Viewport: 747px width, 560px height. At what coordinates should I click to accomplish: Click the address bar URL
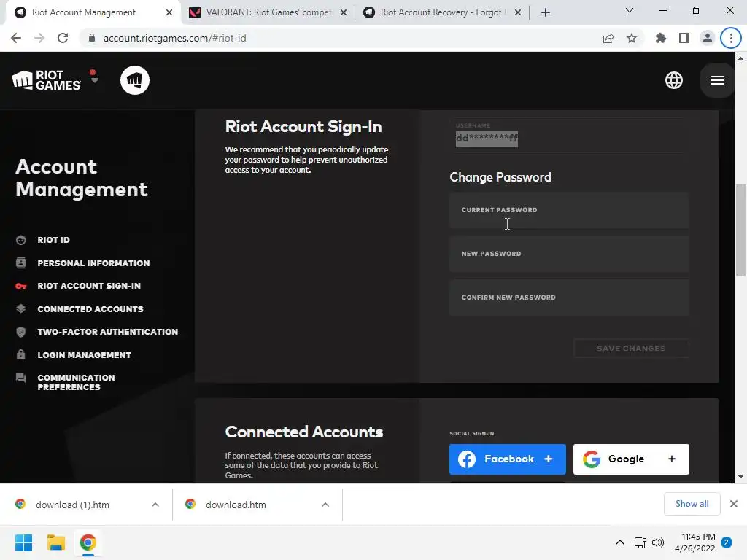coord(175,38)
